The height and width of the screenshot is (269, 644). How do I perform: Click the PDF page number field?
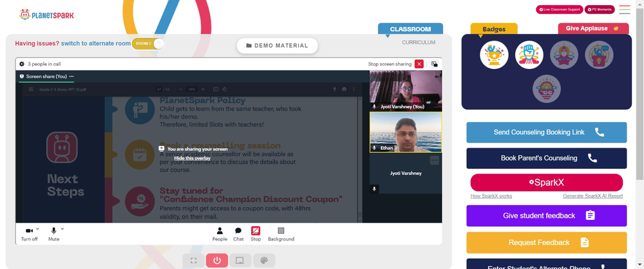(159, 89)
